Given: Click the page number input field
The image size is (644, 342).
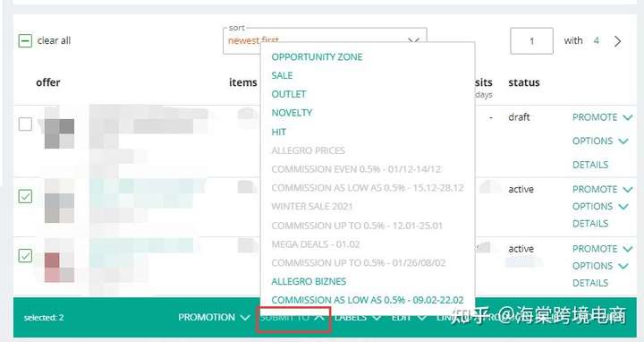Looking at the screenshot, I should coord(531,40).
